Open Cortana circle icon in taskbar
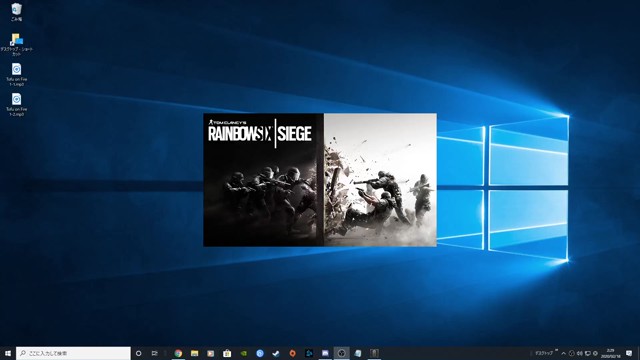The height and width of the screenshot is (360, 640). 138,353
